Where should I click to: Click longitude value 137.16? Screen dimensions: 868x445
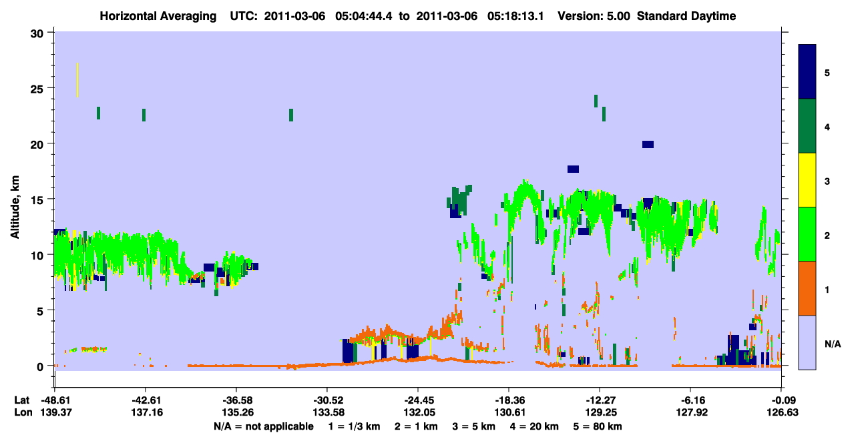pos(146,413)
